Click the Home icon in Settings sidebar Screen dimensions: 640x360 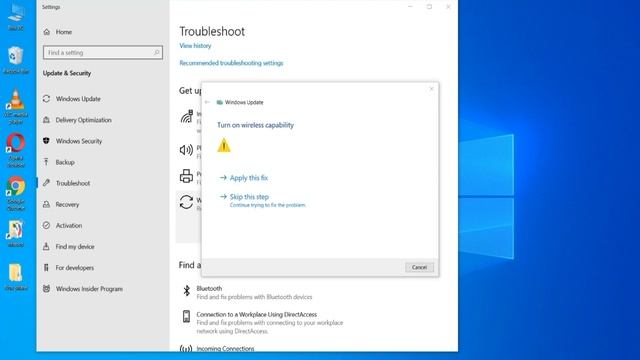47,32
